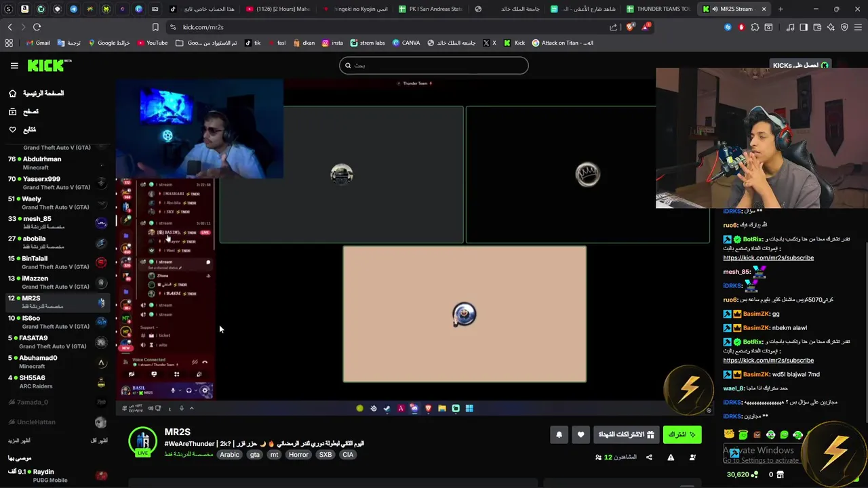Open strem labs bookmark
868x488 pixels.
coord(368,43)
